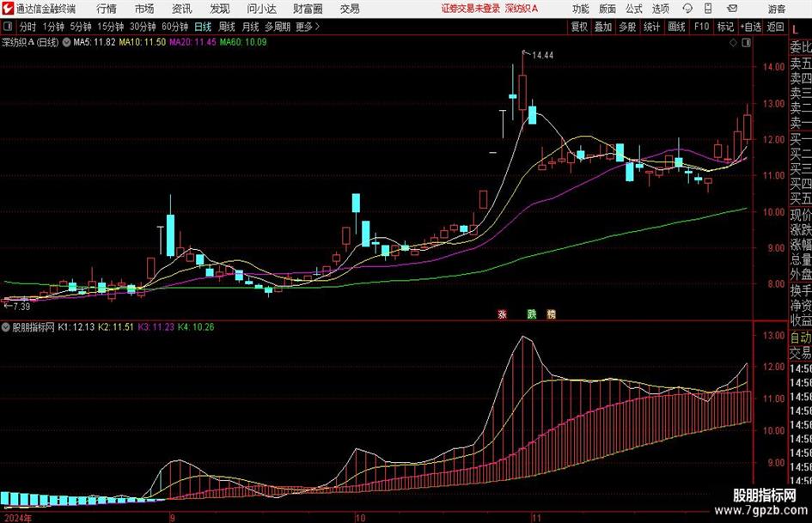Image resolution: width=812 pixels, height=523 pixels.
Task: Switch to 1分钟 period
Action: (52, 27)
